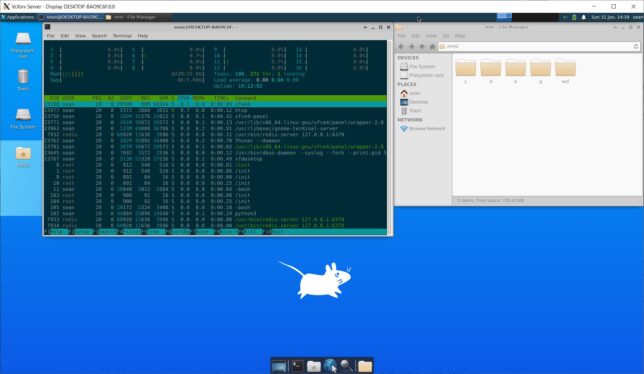This screenshot has height=374, width=644.
Task: Click Show Desktop icon in bottom dock
Action: [x=279, y=365]
